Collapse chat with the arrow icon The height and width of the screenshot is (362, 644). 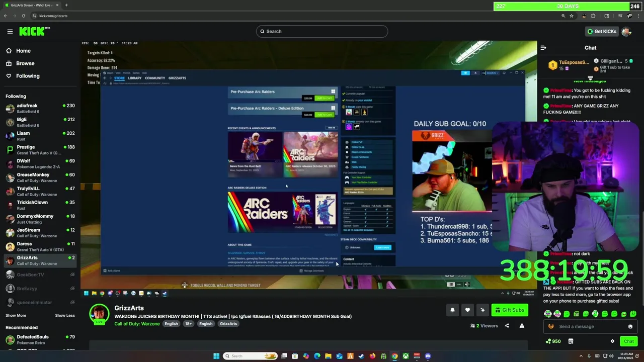click(543, 48)
